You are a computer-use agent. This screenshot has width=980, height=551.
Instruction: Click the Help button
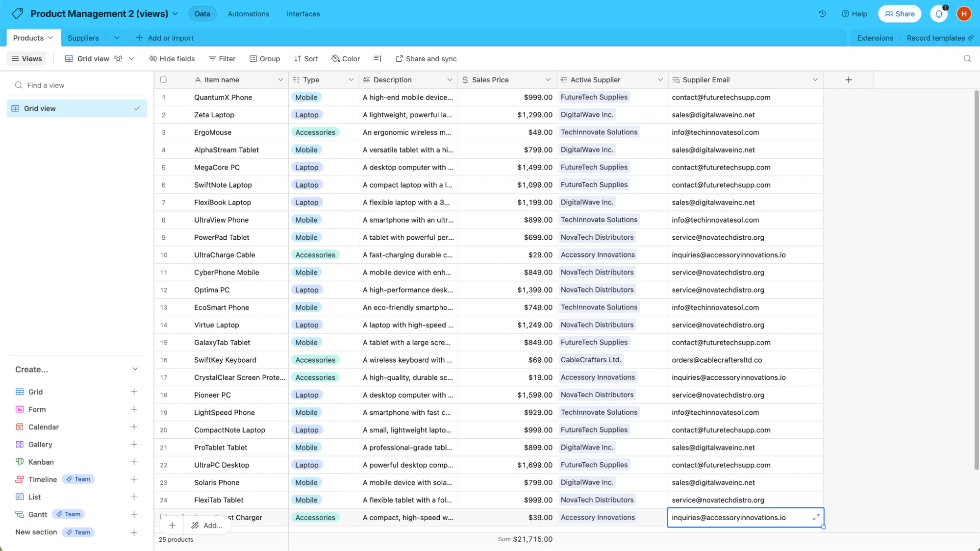(x=854, y=14)
